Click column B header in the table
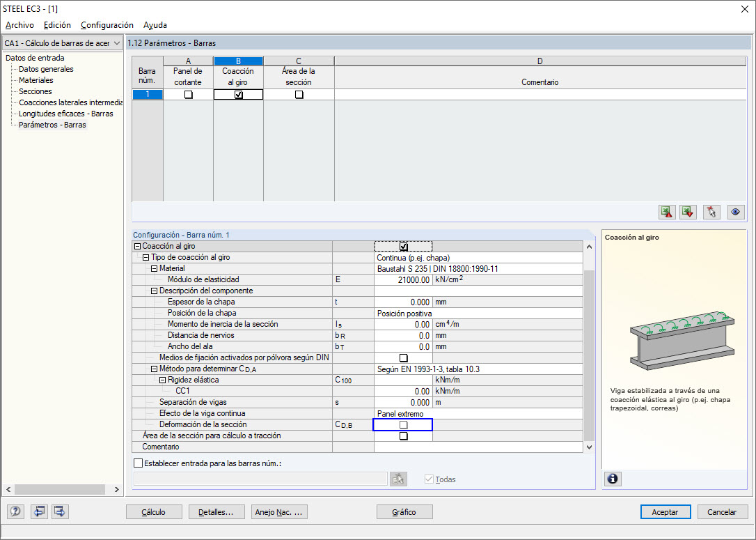This screenshot has width=756, height=540. click(238, 61)
